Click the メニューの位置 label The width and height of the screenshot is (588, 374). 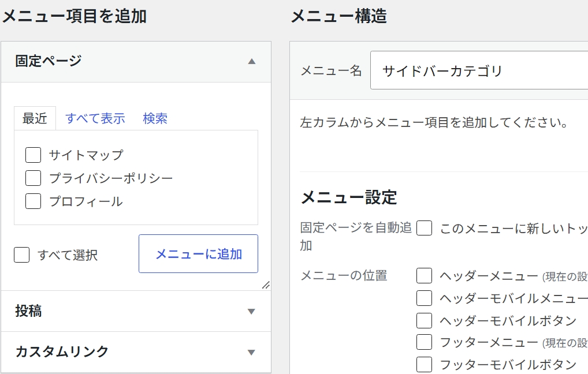344,275
